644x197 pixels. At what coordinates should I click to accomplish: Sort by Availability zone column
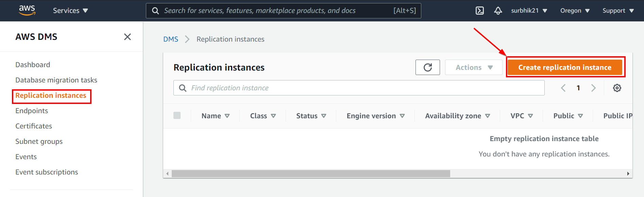click(458, 116)
